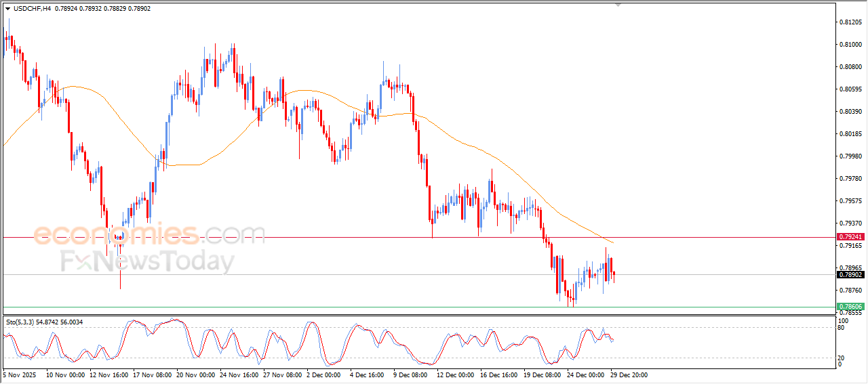Click the 20 level on stochastic scale
Image resolution: width=868 pixels, height=384 pixels.
point(842,358)
